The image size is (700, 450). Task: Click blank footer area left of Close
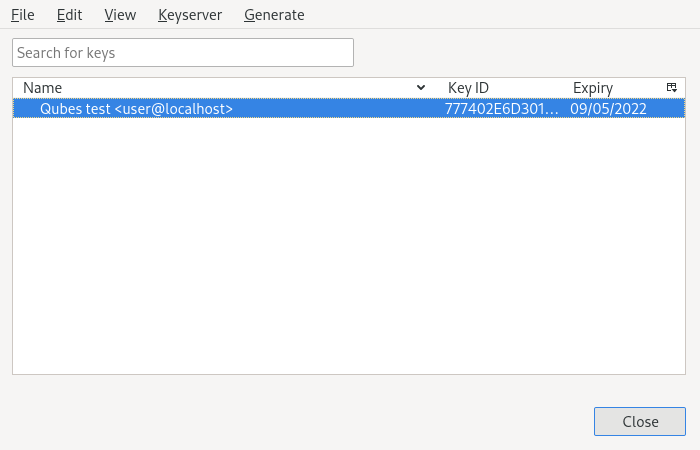(x=300, y=421)
